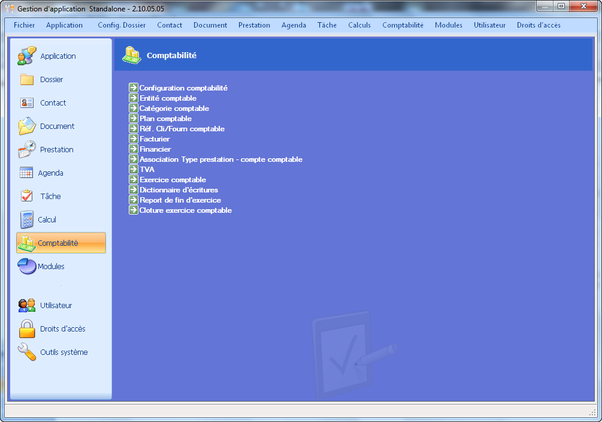
Task: Select the Contact envelope icon
Action: (x=27, y=102)
